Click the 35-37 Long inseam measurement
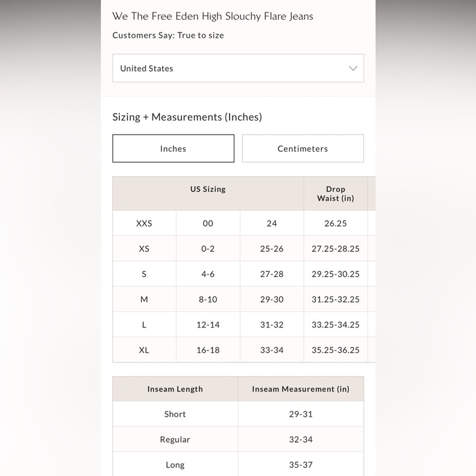Viewport: 476px width, 476px height. pos(301,465)
